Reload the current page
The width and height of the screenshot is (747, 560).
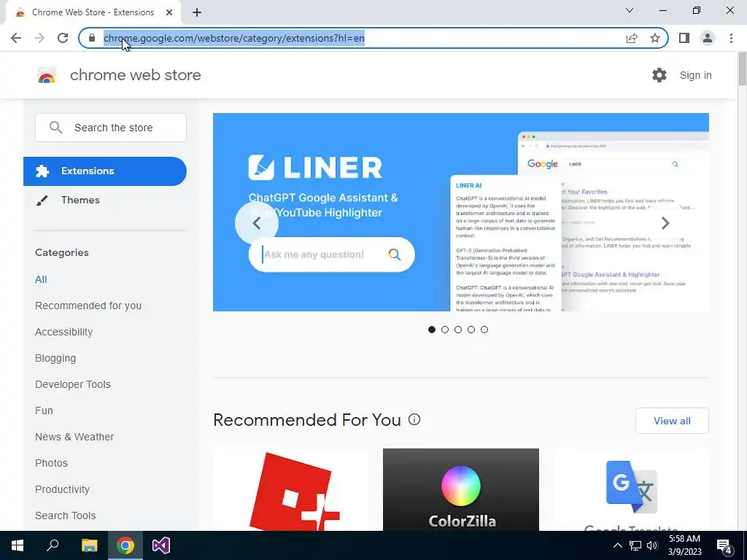click(x=63, y=38)
